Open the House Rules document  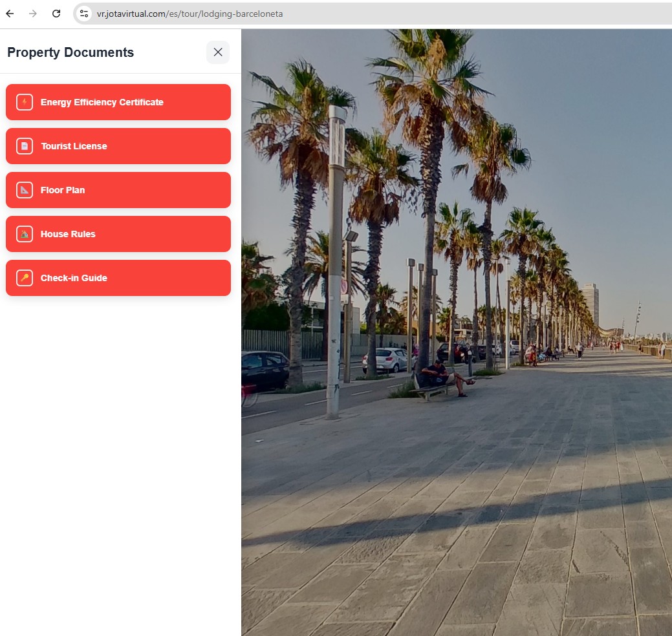coord(118,234)
